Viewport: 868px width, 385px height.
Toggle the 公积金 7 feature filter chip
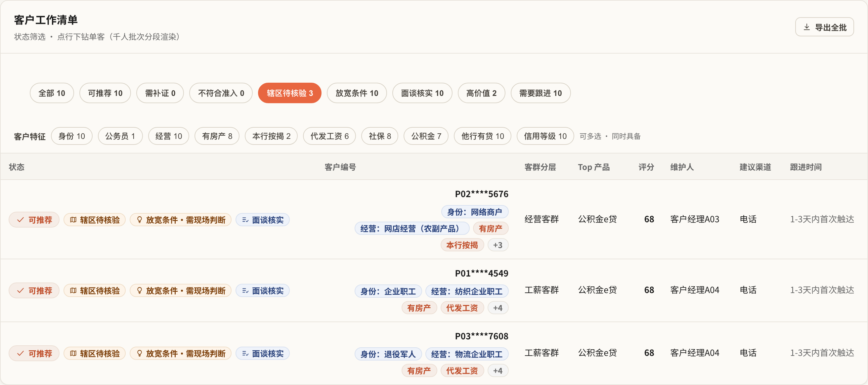(426, 136)
